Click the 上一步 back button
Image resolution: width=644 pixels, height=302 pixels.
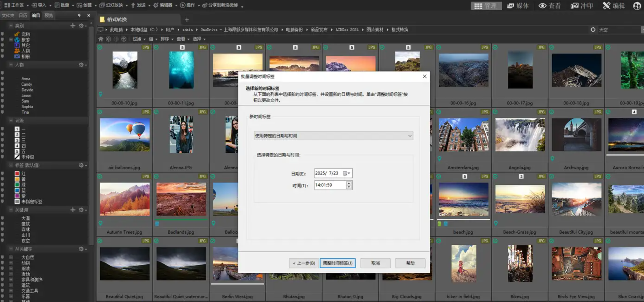click(x=304, y=263)
